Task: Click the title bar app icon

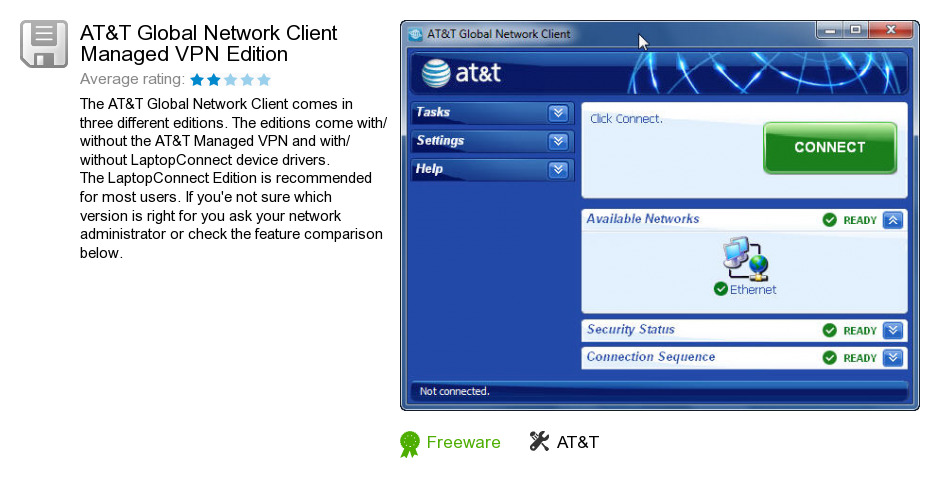Action: (x=415, y=34)
